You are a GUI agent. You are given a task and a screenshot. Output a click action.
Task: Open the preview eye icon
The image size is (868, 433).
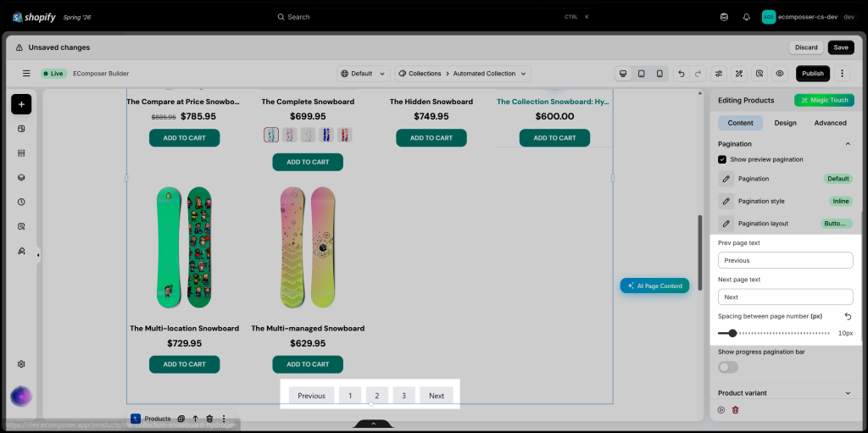(780, 74)
